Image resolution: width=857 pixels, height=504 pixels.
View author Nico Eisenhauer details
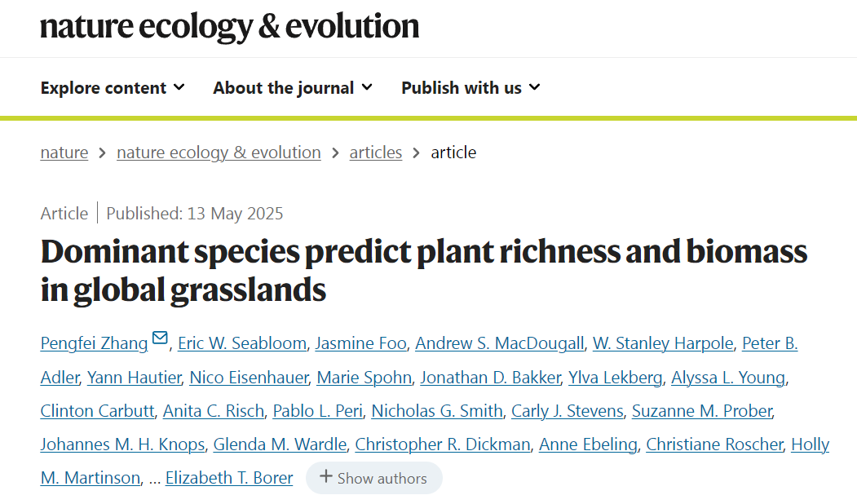(x=249, y=377)
